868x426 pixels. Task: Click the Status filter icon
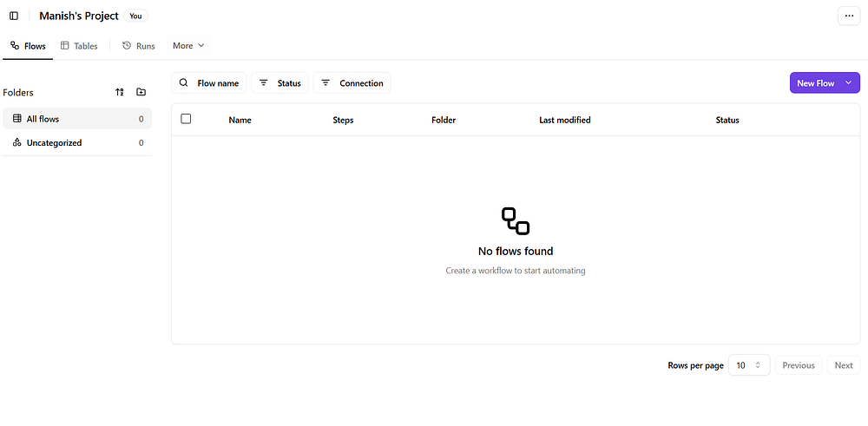[264, 83]
